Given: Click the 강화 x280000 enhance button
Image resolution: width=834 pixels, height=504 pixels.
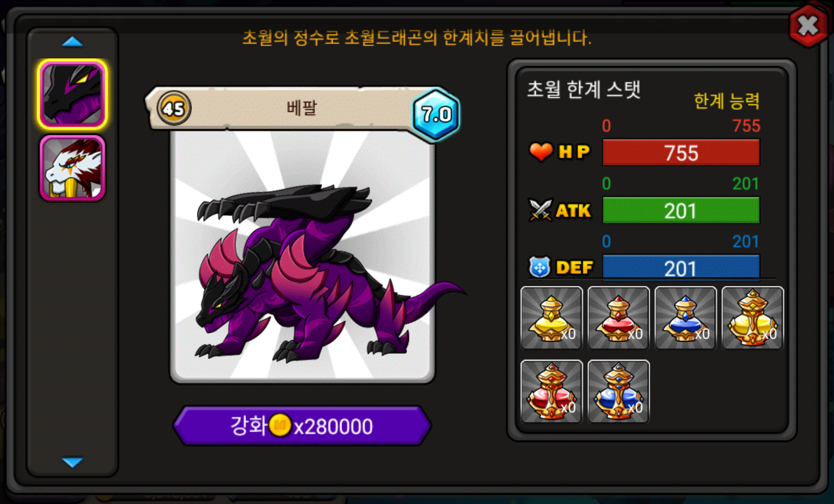Looking at the screenshot, I should coord(302,426).
